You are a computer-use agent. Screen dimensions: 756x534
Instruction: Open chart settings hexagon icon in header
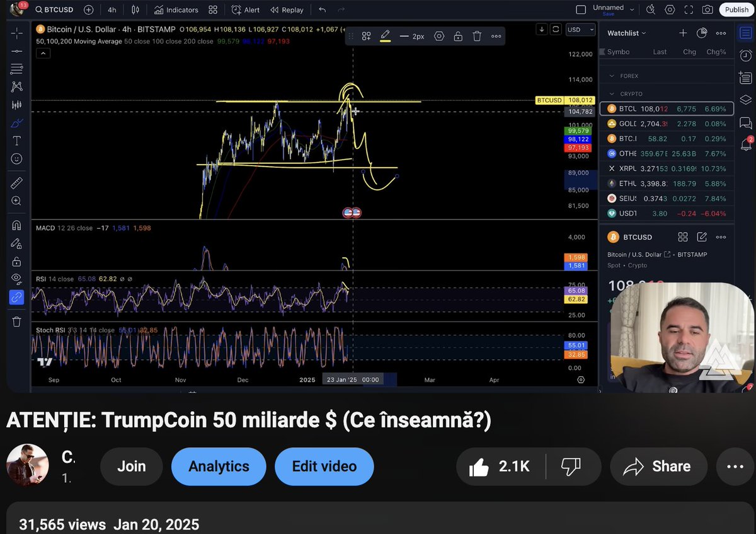click(670, 9)
